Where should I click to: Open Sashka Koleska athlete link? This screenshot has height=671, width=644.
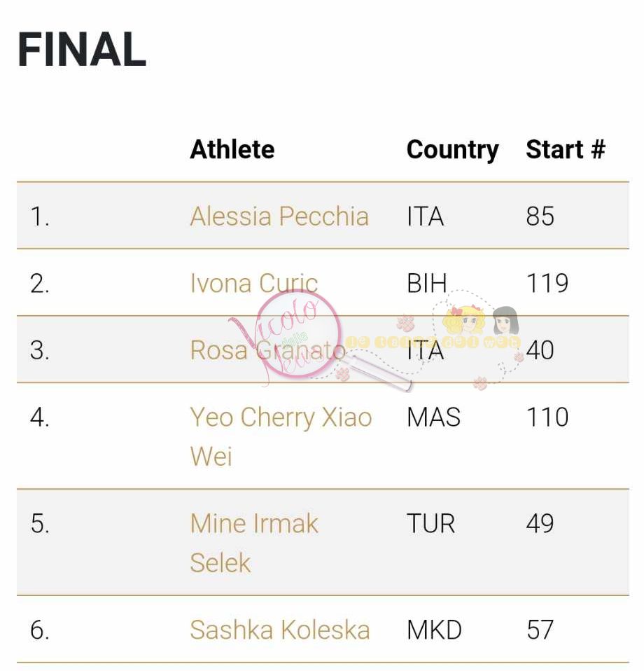pyautogui.click(x=280, y=630)
